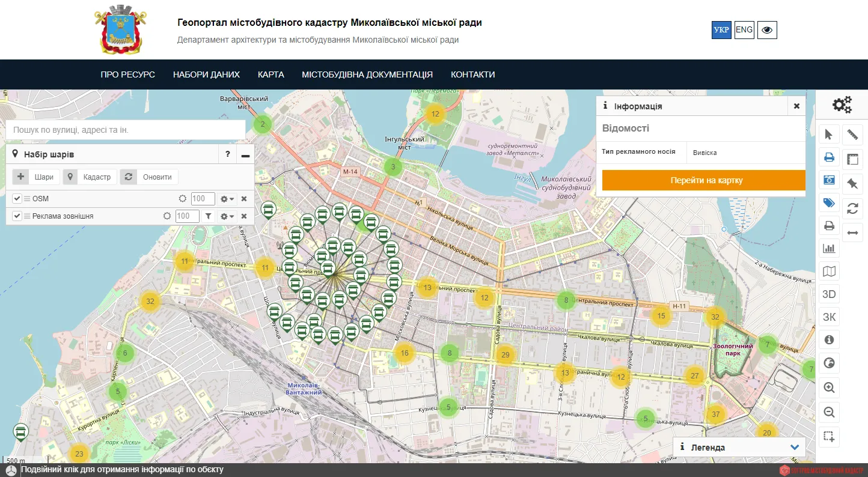
Task: Edit Реклама зовнішня opacity value
Action: click(188, 216)
